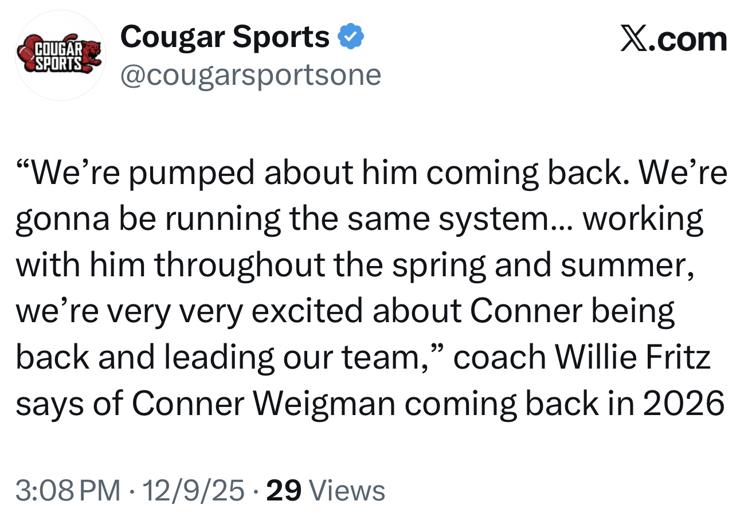Image resolution: width=756 pixels, height=532 pixels.
Task: Click Conner Weigman in the last line
Action: coord(264,404)
